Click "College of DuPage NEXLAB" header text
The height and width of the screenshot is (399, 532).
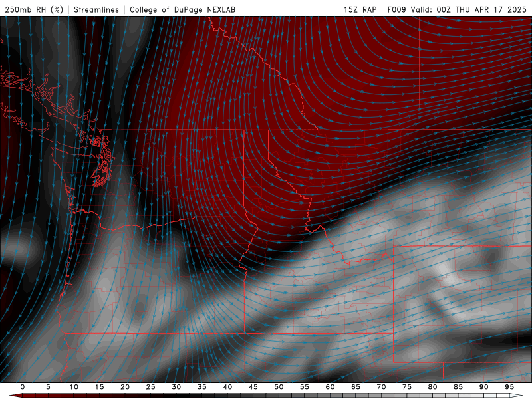[182, 9]
